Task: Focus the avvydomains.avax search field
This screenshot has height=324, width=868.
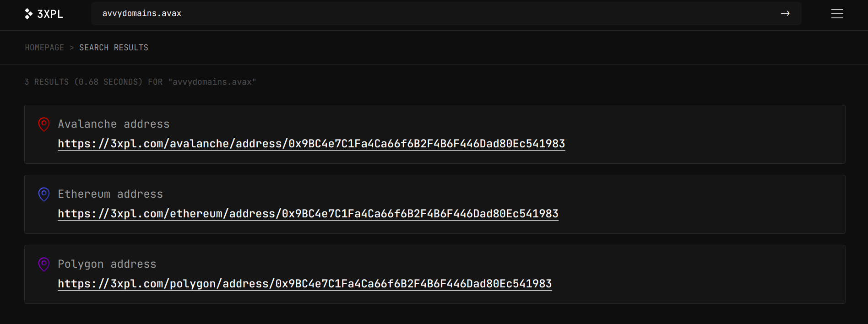Action: point(435,13)
